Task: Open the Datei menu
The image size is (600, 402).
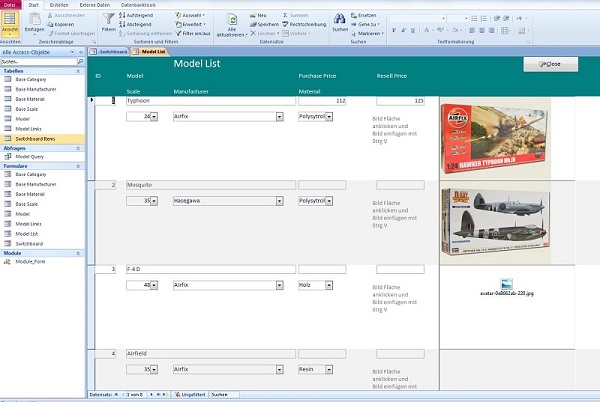Action: pos(10,5)
